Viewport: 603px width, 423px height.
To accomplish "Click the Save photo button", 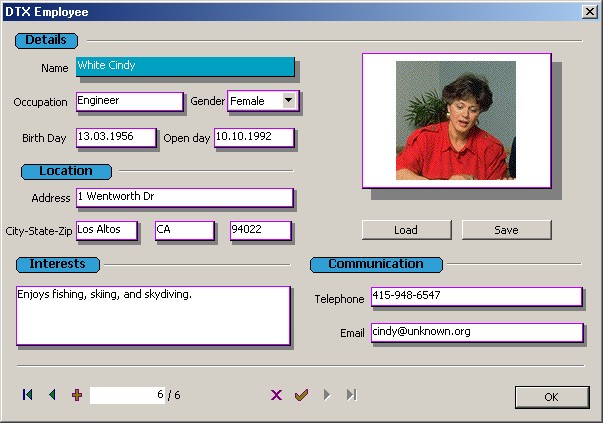I will point(506,230).
